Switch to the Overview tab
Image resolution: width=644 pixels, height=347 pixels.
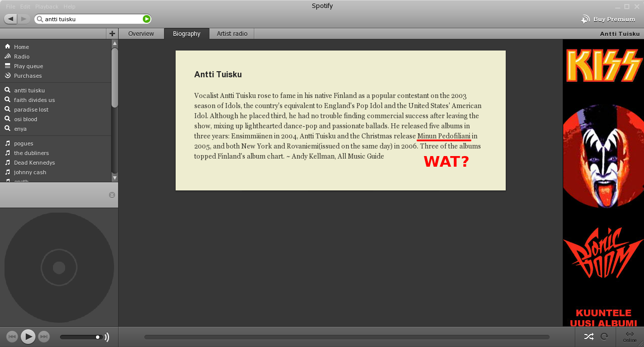pos(141,34)
